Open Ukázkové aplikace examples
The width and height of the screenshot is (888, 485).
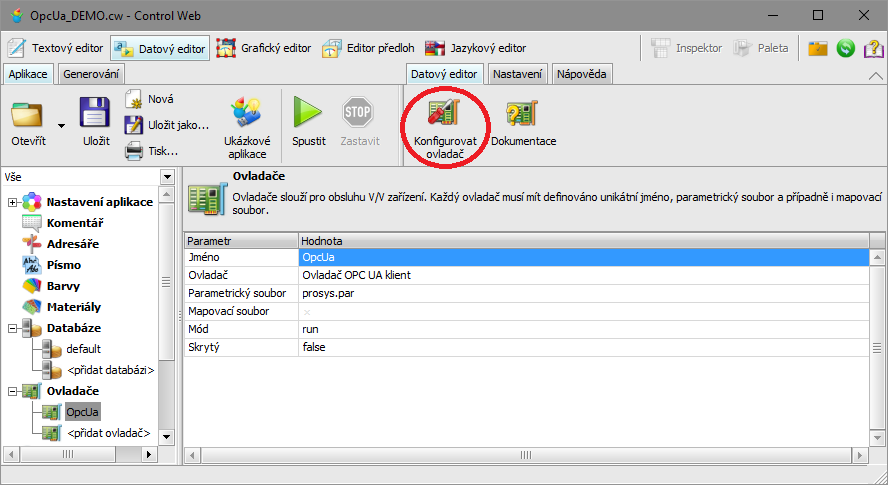click(x=246, y=113)
